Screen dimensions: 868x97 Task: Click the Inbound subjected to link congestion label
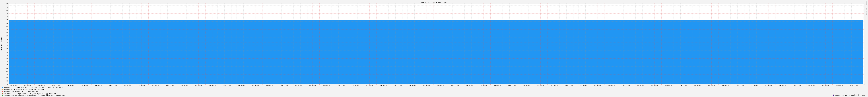click(x=21, y=91)
